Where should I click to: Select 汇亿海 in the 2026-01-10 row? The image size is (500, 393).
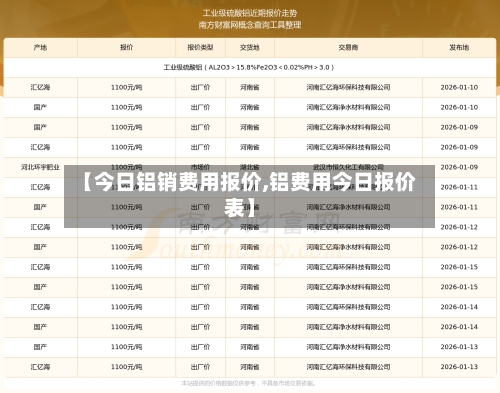click(x=40, y=87)
